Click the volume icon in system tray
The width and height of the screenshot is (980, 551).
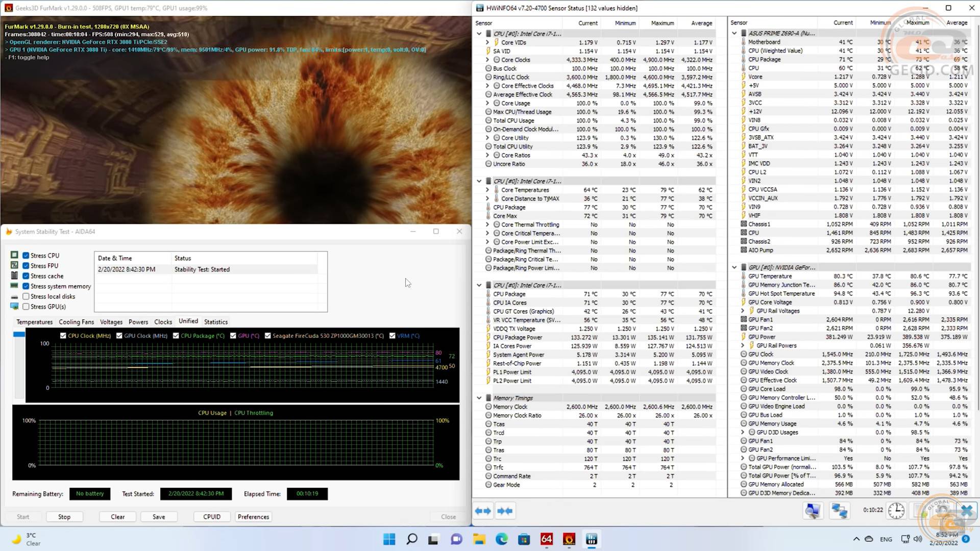pos(918,539)
